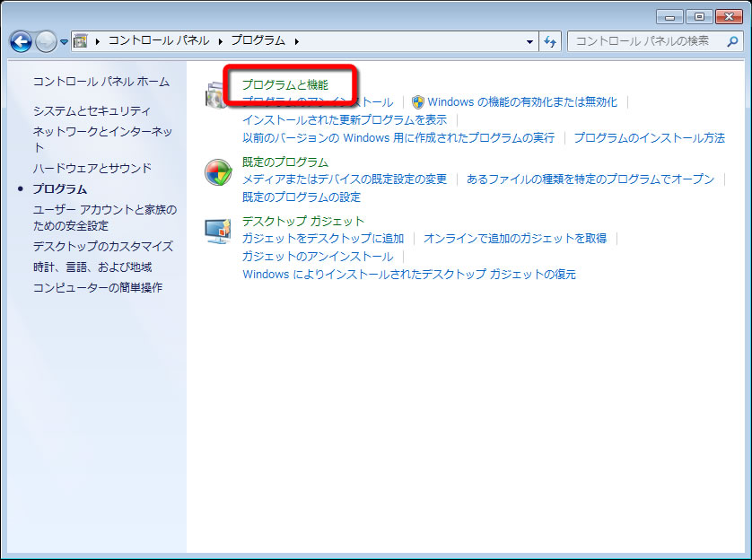
Task: Open 以前のバージョンの Windows 用に作成されたプログラムの実行
Action: click(398, 138)
